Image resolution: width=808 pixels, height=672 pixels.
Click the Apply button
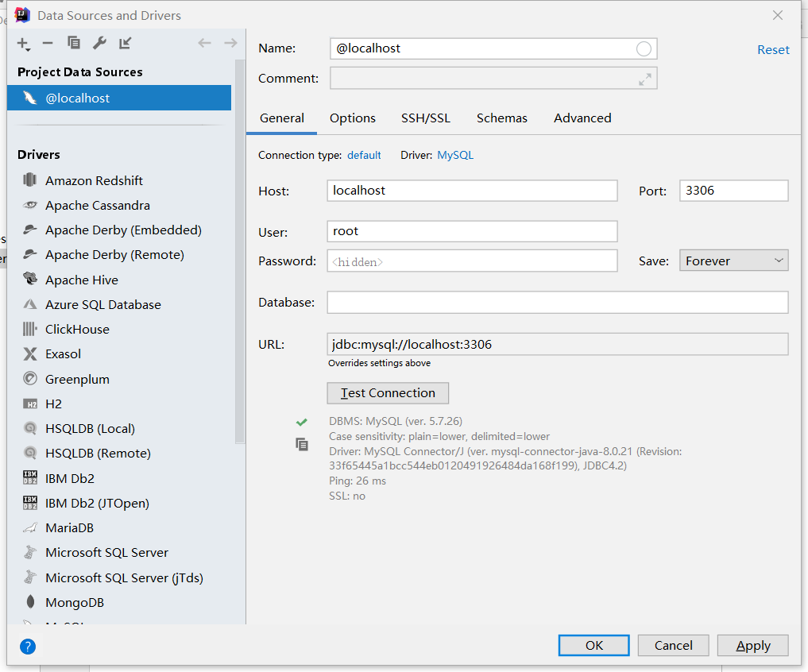752,646
